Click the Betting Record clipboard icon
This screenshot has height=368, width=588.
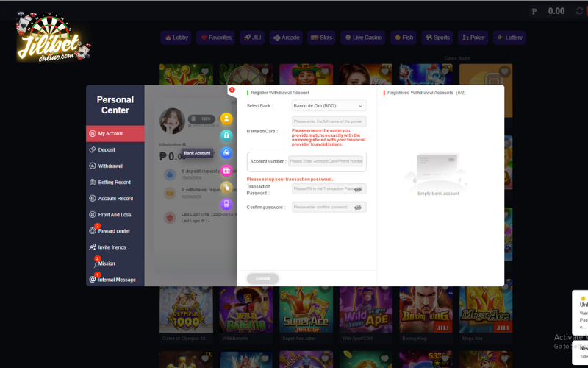point(93,182)
